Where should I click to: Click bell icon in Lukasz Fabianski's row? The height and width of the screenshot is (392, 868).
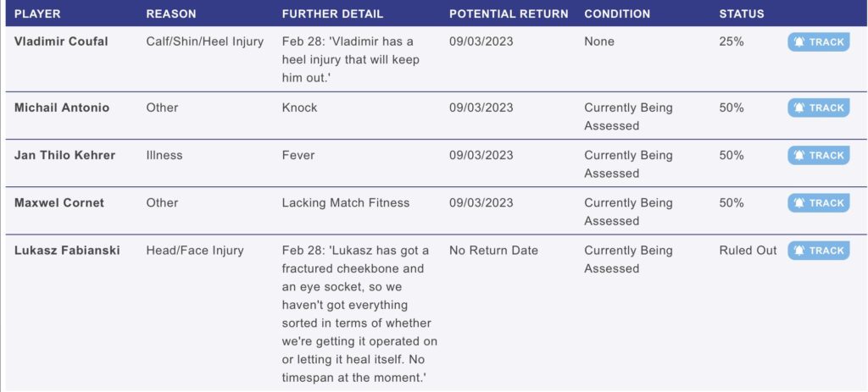pyautogui.click(x=798, y=251)
